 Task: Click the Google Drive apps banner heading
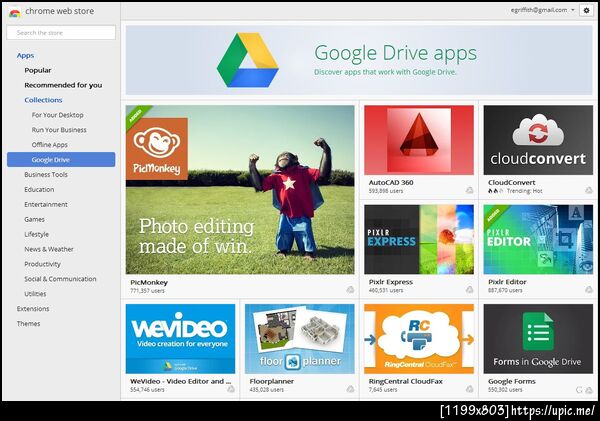395,53
